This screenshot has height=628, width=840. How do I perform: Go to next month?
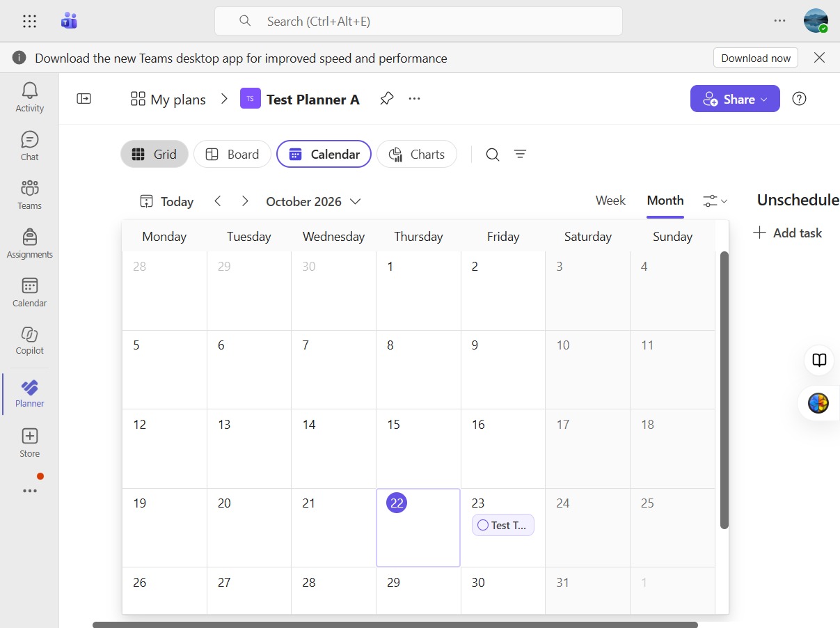[x=245, y=201]
